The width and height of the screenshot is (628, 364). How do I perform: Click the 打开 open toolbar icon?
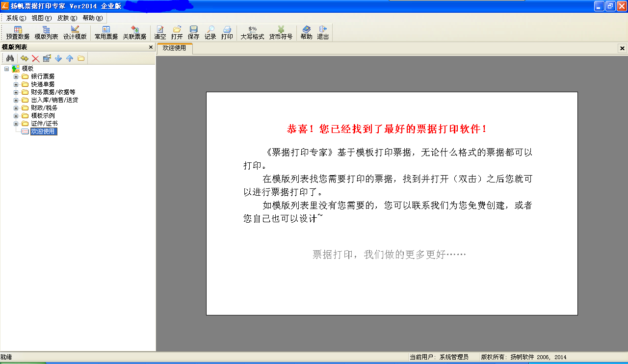pyautogui.click(x=177, y=33)
